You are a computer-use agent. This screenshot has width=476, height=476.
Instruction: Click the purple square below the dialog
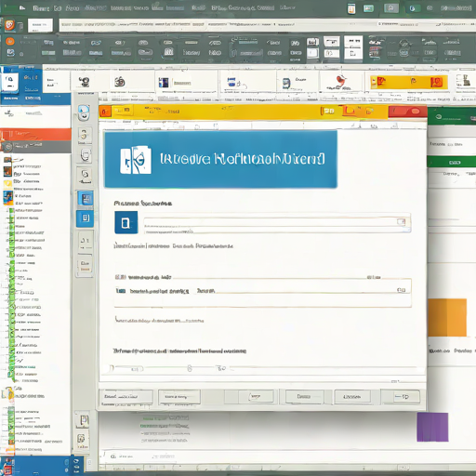432,427
